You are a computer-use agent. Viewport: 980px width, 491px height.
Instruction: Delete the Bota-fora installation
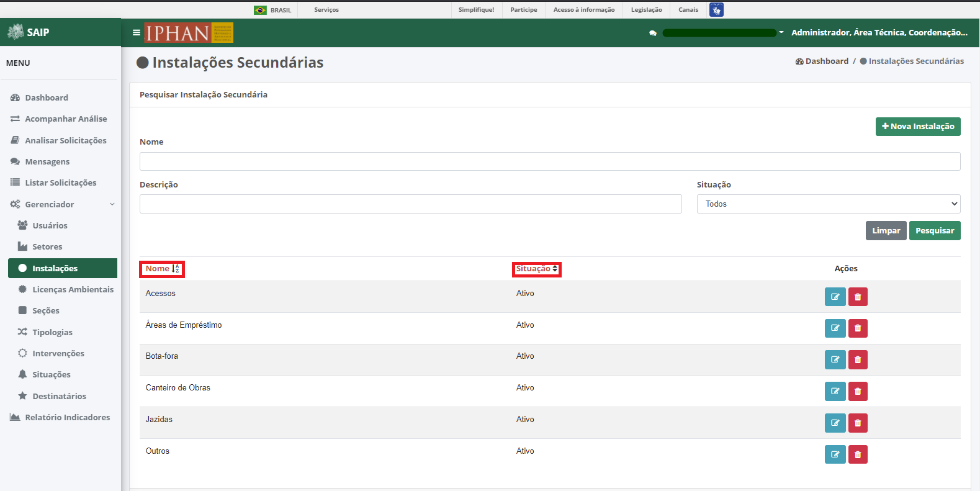point(858,359)
